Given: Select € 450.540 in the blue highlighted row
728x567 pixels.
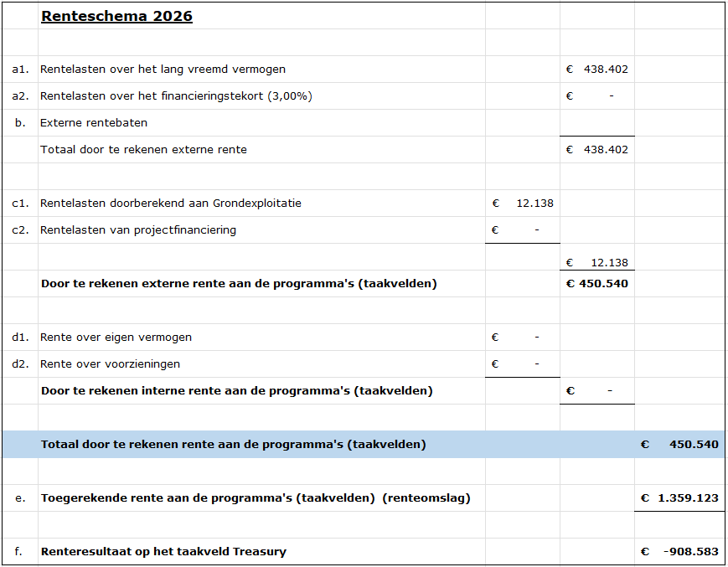Looking at the screenshot, I should pyautogui.click(x=679, y=445).
